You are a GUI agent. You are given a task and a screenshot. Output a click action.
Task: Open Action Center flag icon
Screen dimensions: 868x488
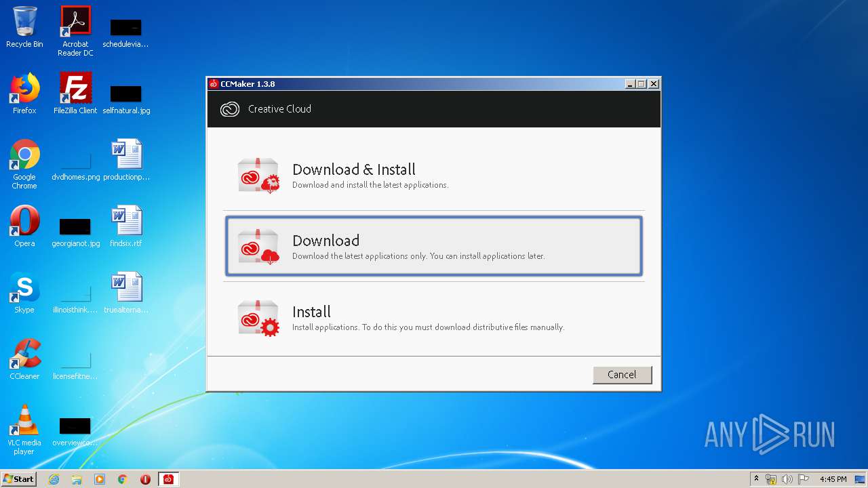click(x=804, y=479)
